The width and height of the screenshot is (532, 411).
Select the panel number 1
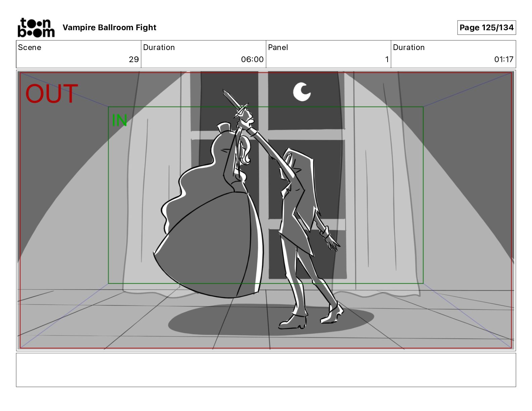[x=387, y=59]
